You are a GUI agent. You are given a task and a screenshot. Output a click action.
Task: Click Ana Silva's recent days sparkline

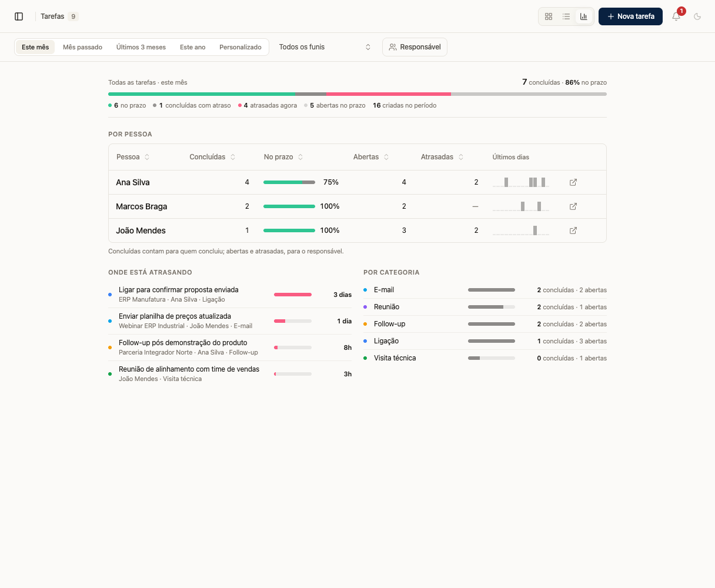click(x=521, y=182)
